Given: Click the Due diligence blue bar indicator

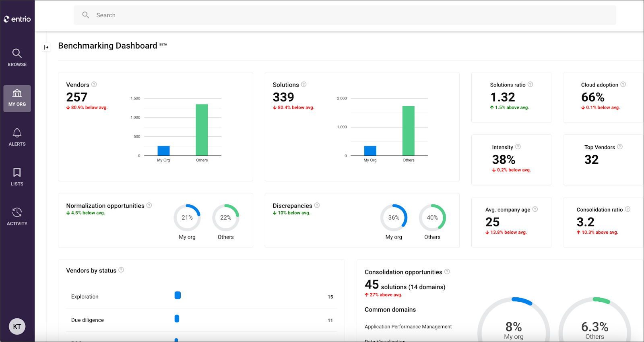Looking at the screenshot, I should click(x=177, y=319).
